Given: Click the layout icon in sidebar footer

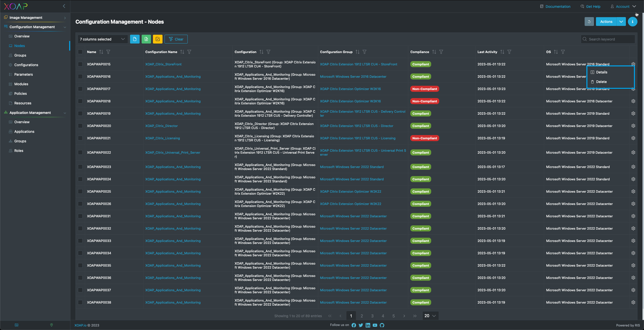Looking at the screenshot, I should (x=17, y=325).
